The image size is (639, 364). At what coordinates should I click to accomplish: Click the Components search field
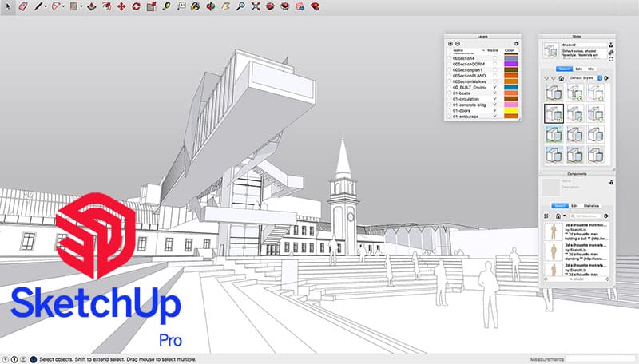(585, 216)
